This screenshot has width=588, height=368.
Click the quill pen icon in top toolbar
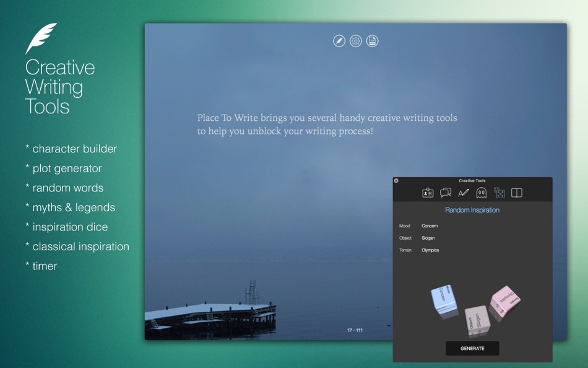coord(339,41)
